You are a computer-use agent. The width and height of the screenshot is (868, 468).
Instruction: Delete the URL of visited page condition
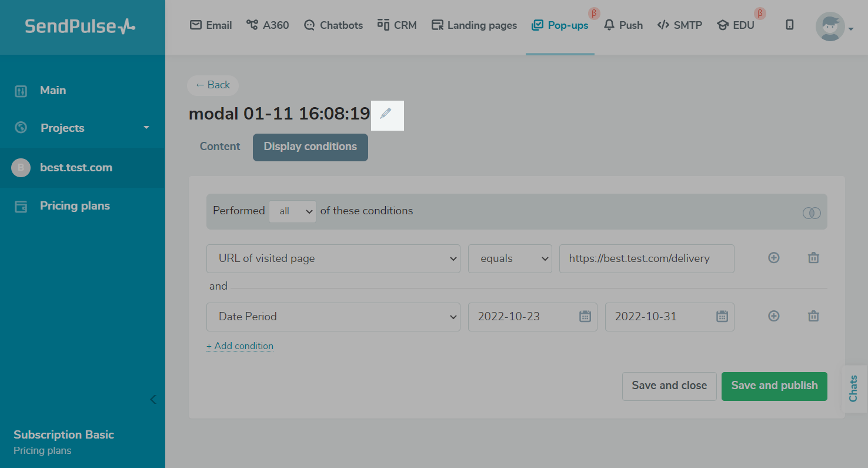click(813, 258)
